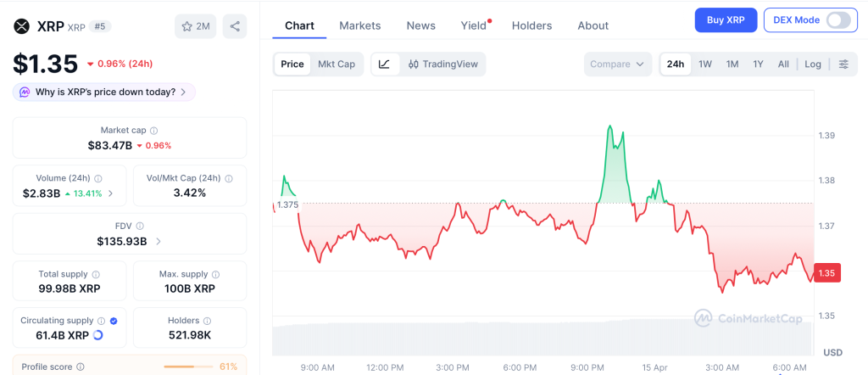Switch to the Markets tab
Screen dimensions: 868x375
359,25
